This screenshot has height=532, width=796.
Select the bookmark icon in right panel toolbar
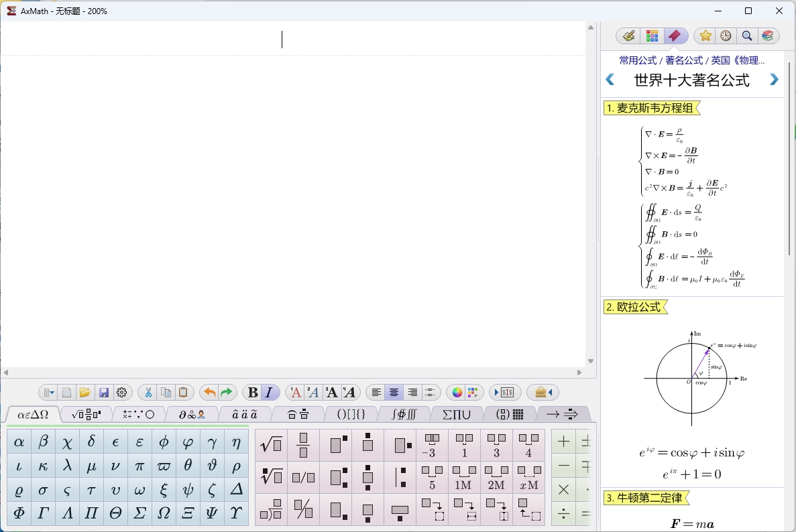tap(675, 36)
